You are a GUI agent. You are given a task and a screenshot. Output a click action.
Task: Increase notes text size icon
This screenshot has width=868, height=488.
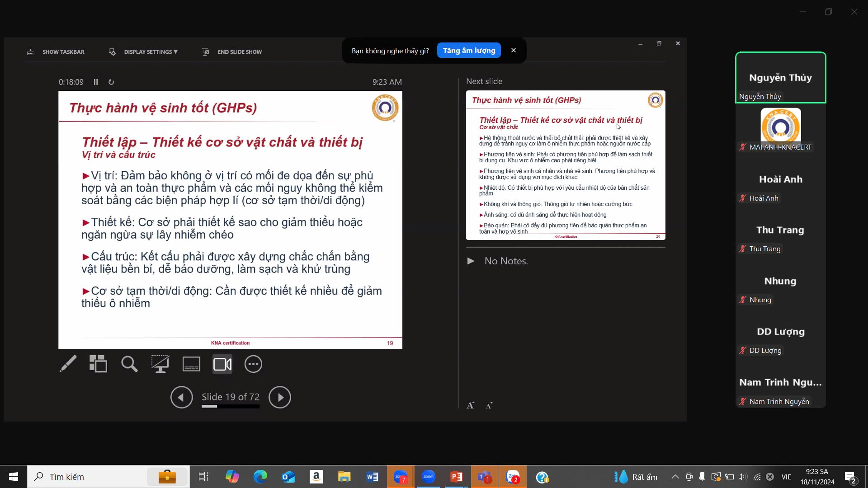pyautogui.click(x=471, y=405)
